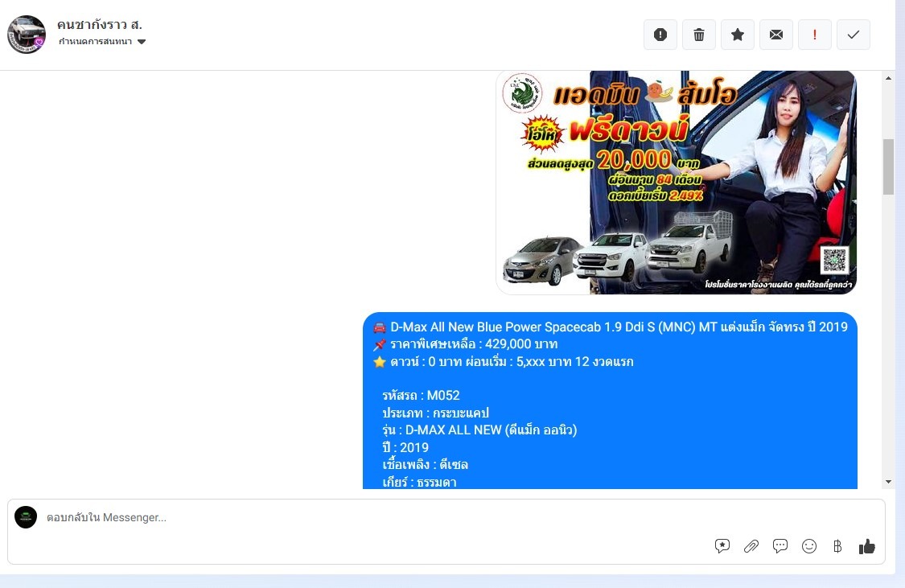Click the ปี : 2019 line
Image resolution: width=905 pixels, height=588 pixels.
(405, 448)
